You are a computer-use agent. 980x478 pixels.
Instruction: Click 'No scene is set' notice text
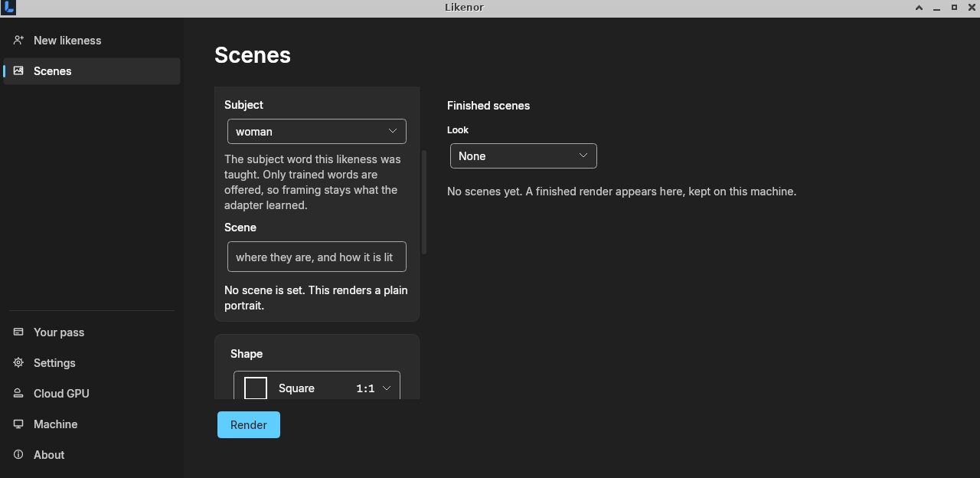tap(316, 298)
